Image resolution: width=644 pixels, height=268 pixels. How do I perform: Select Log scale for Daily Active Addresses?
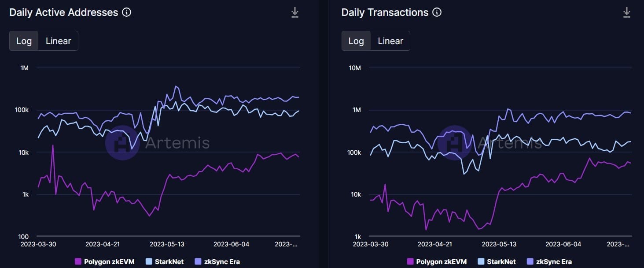24,41
